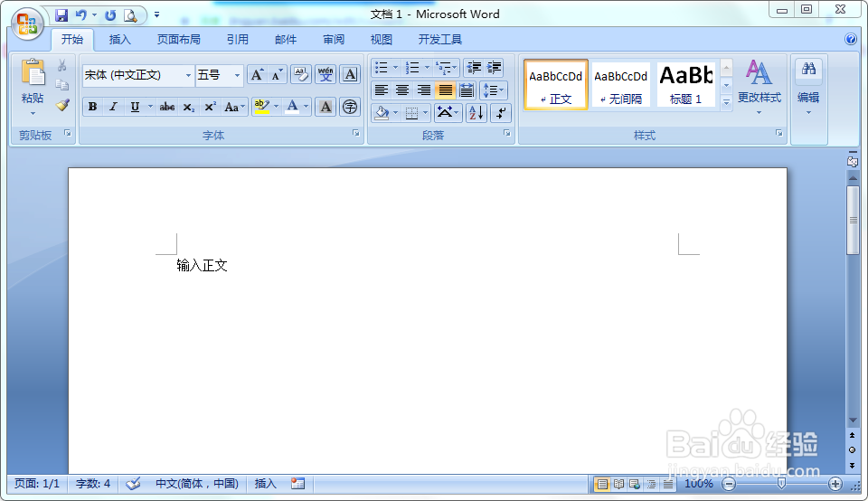Screen dimensions: 868x501
Task: Open Word Help question mark
Action: pyautogui.click(x=851, y=39)
